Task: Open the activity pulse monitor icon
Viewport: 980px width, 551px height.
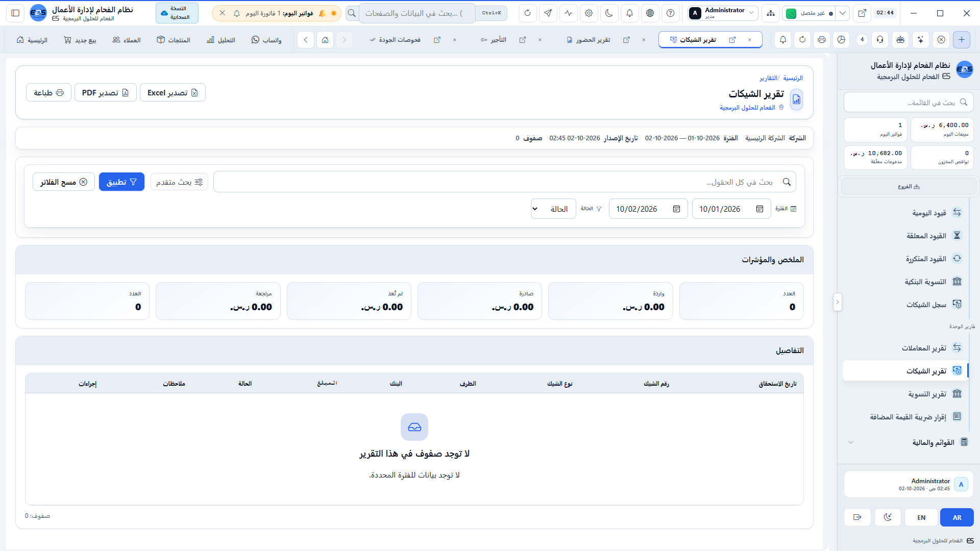Action: pos(569,13)
